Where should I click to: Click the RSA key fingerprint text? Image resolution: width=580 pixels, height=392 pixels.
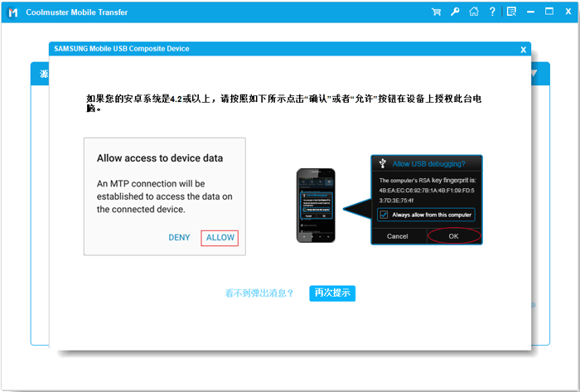tap(428, 191)
